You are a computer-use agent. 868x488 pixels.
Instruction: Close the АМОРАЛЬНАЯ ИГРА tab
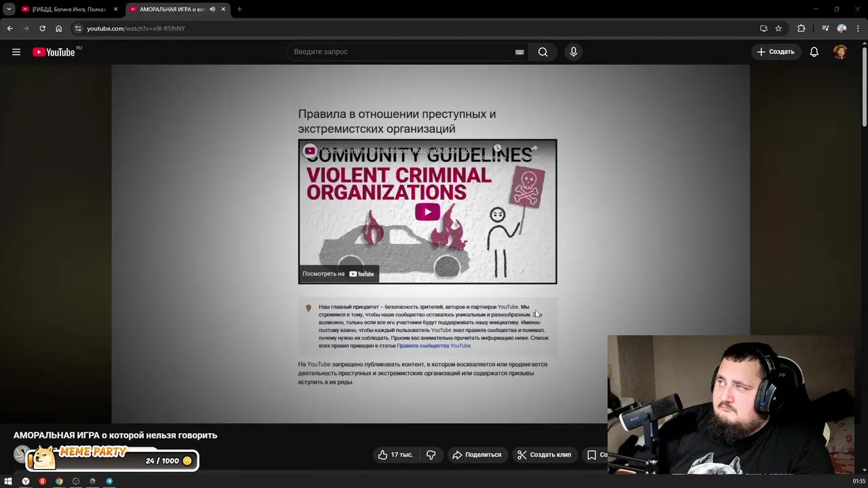223,9
